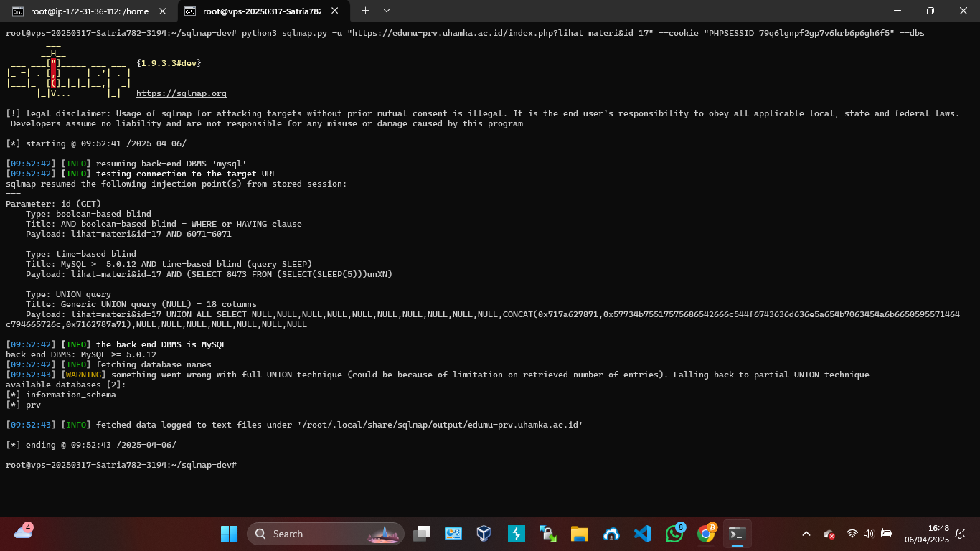Click the '[*] ending @ 09:52:43' line

point(91,445)
